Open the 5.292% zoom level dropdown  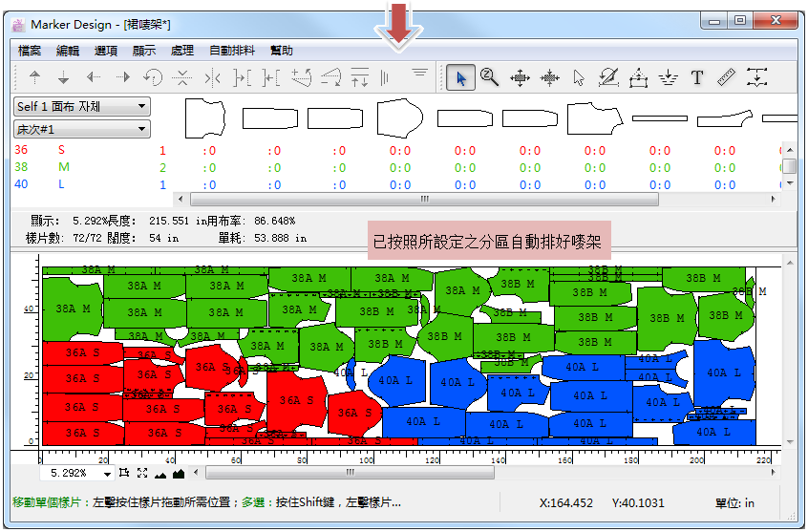[107, 473]
